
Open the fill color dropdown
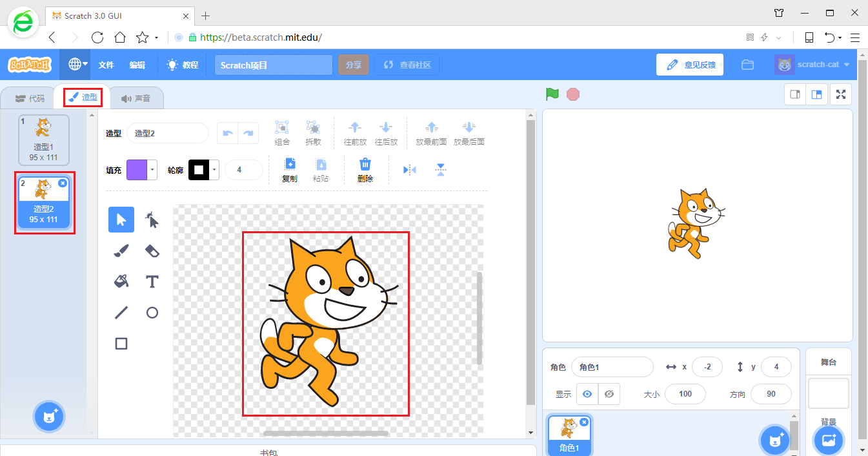coord(152,170)
